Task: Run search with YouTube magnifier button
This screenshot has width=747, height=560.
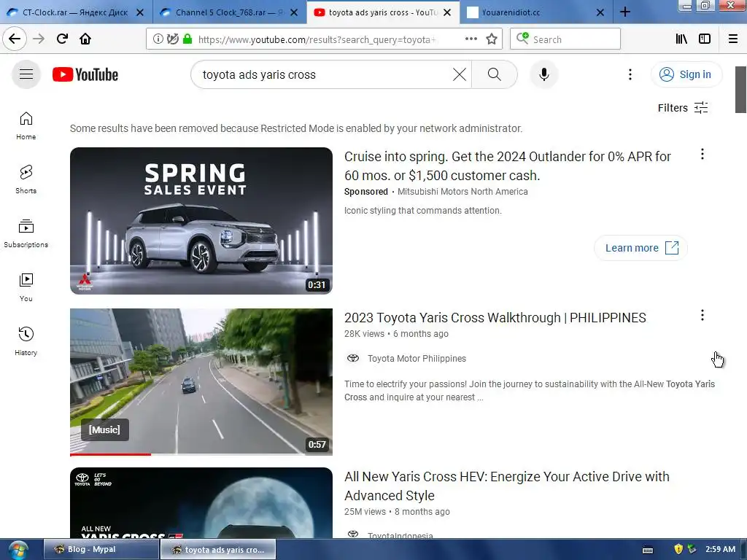Action: pyautogui.click(x=495, y=74)
